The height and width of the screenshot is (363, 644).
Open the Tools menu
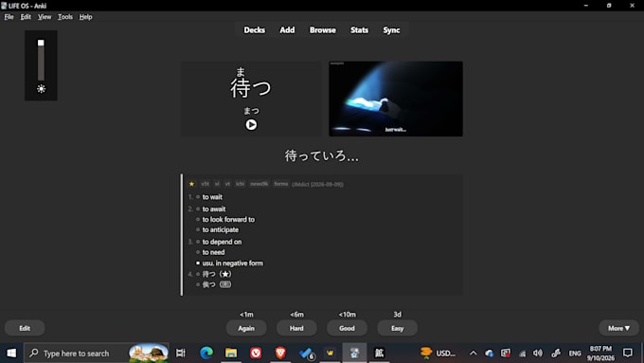[65, 17]
